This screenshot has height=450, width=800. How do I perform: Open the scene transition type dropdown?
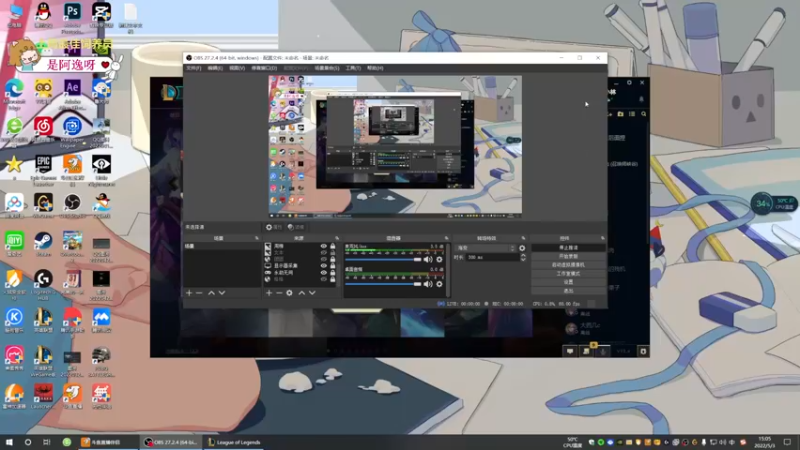pos(486,248)
